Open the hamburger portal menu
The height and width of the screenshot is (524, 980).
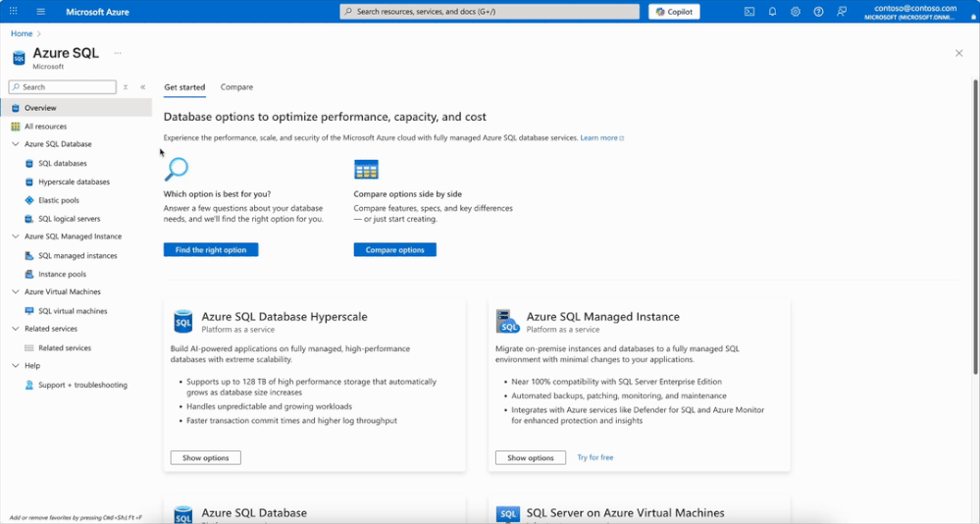(x=40, y=11)
